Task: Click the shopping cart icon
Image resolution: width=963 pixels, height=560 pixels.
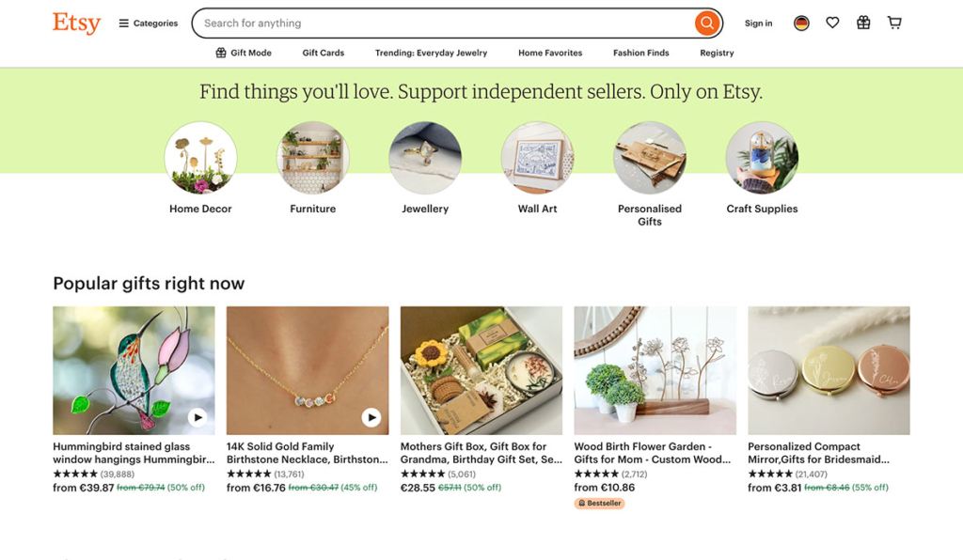Action: click(893, 22)
